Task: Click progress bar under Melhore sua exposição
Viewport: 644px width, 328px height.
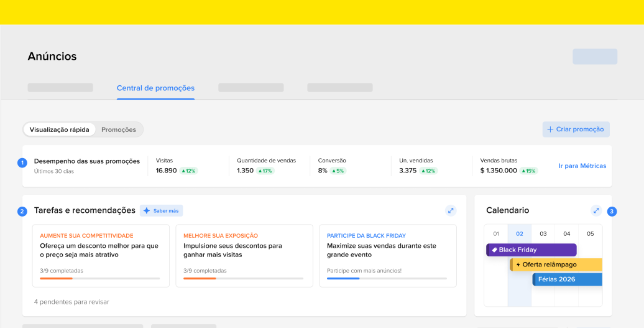Action: [x=243, y=279]
